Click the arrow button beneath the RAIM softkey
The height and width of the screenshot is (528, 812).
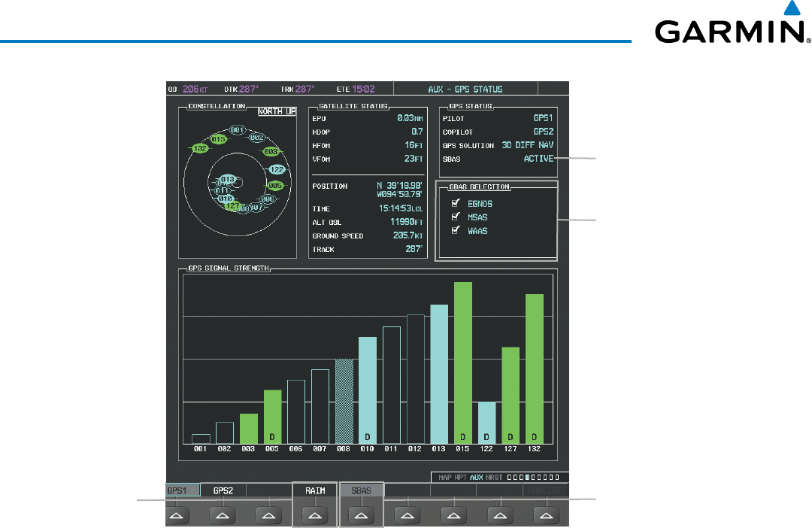[x=315, y=515]
